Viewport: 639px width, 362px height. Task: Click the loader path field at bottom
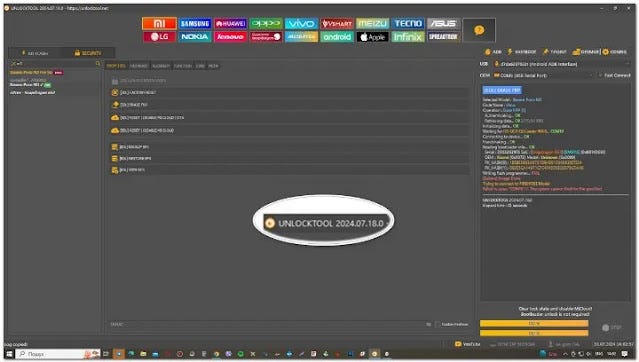(x=267, y=324)
